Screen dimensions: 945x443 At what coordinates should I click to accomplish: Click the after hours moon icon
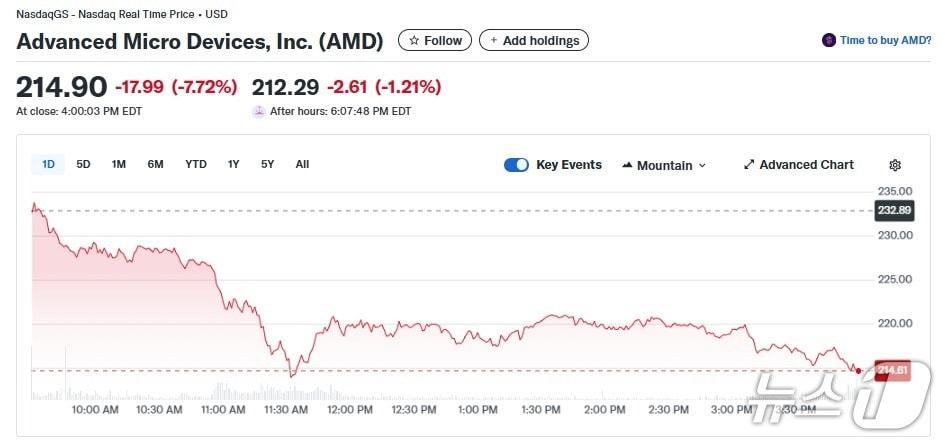click(x=259, y=111)
